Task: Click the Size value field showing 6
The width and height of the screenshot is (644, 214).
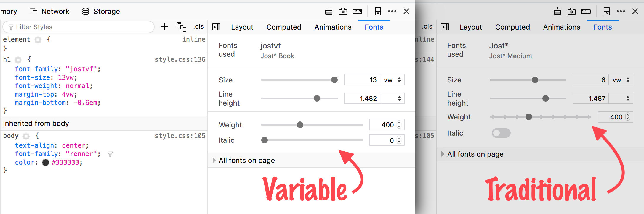Action: (x=591, y=80)
